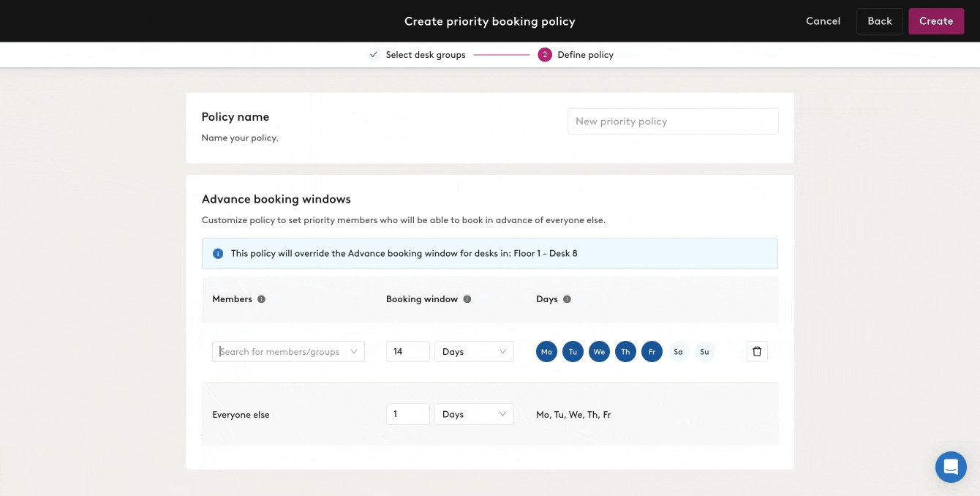Edit the 14 booking window value
Screen dimensions: 980x496
pyautogui.click(x=407, y=352)
